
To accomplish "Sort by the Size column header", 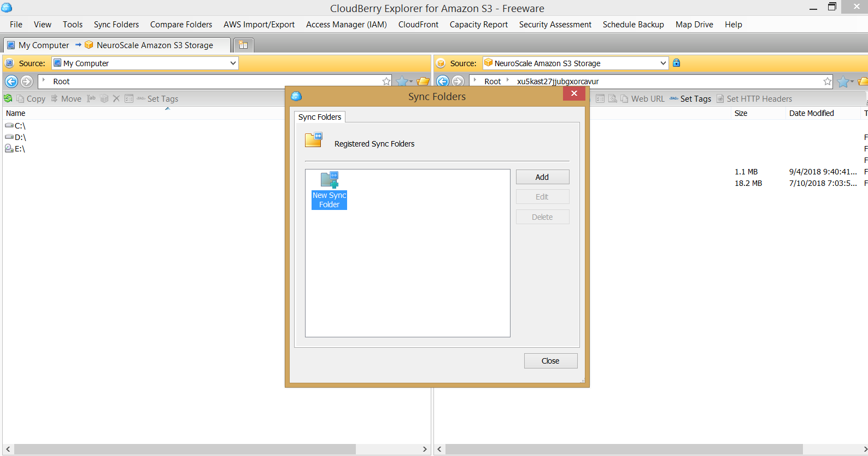I will coord(758,113).
